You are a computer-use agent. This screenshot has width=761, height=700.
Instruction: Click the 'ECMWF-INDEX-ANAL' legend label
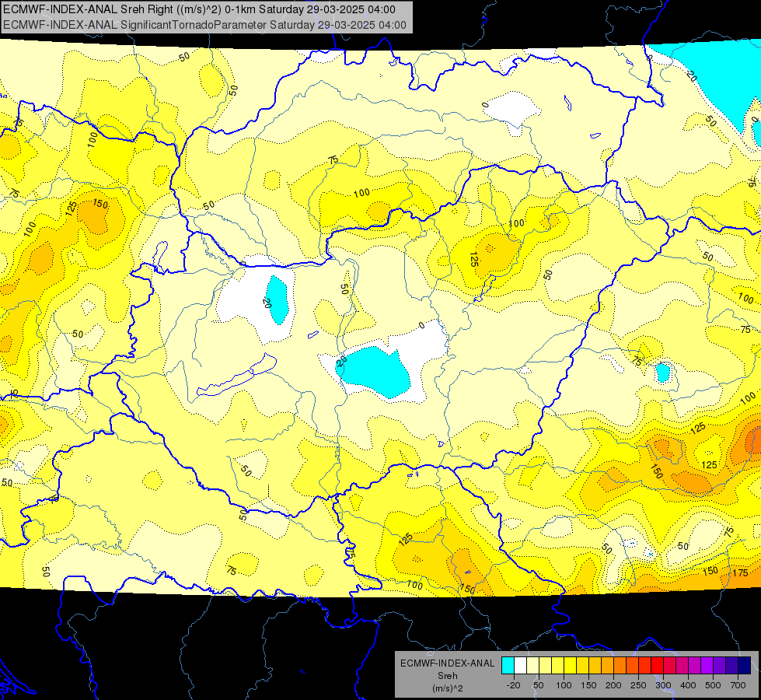click(x=447, y=663)
